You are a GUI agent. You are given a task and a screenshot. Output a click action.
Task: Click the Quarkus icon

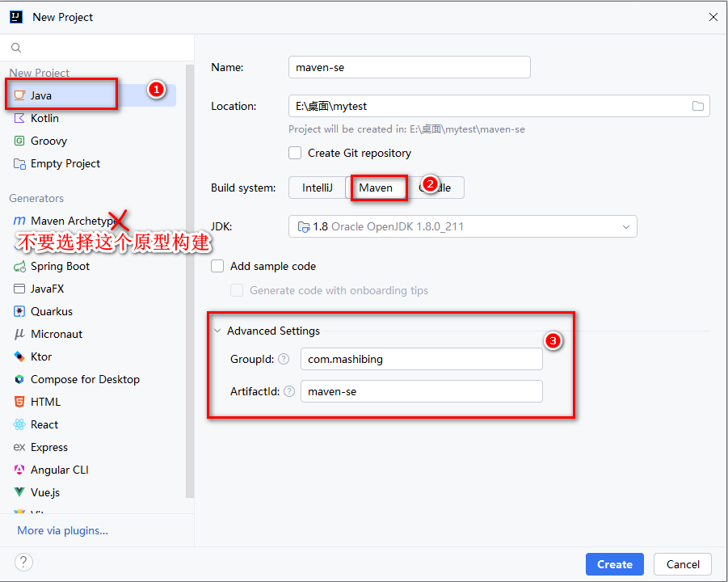[x=19, y=311]
